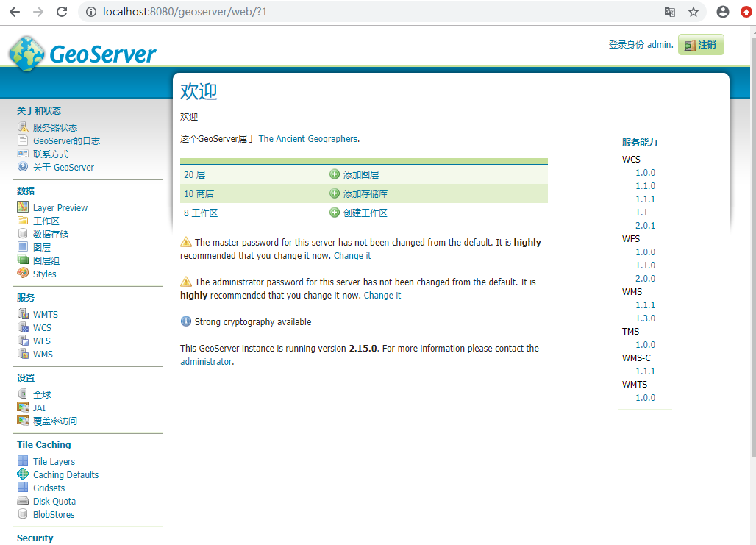756x545 pixels.
Task: Open WMS-C 1.1.1 capabilities link
Action: tap(645, 371)
